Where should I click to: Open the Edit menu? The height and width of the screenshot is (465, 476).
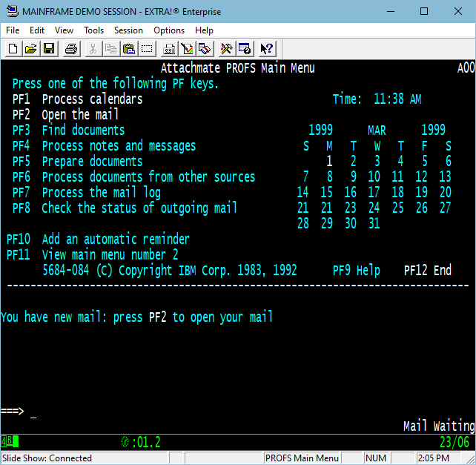37,30
